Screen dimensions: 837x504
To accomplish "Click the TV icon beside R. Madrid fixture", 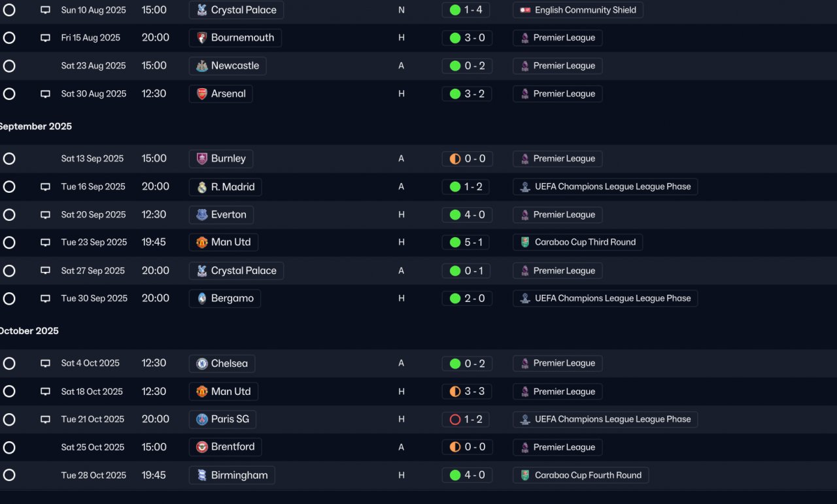I will tap(45, 187).
